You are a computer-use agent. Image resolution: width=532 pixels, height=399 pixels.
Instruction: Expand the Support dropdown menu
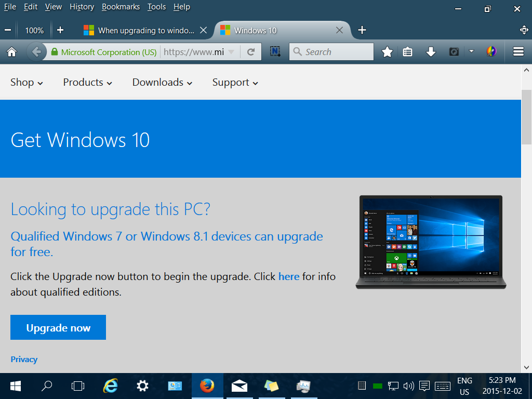[235, 83]
